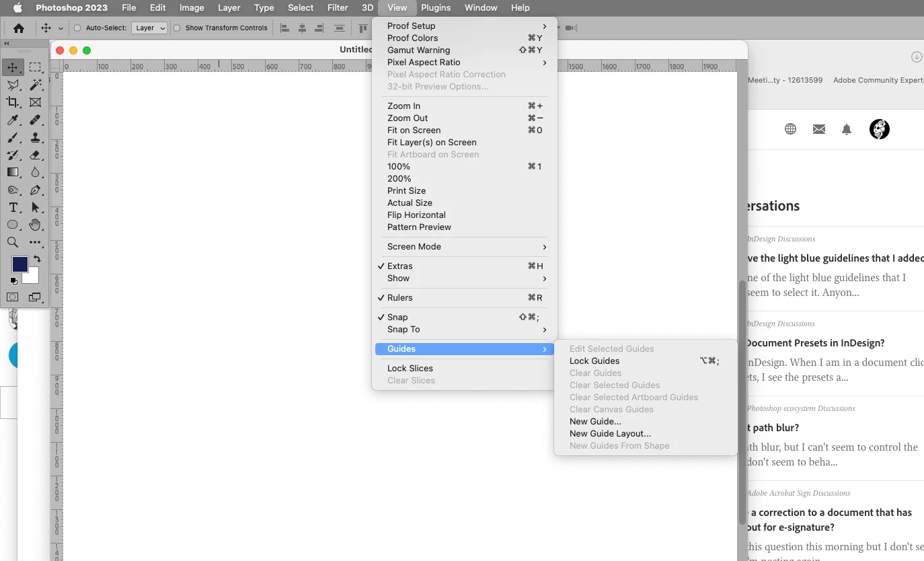
Task: Enable the Auto-Select checkbox
Action: click(77, 28)
